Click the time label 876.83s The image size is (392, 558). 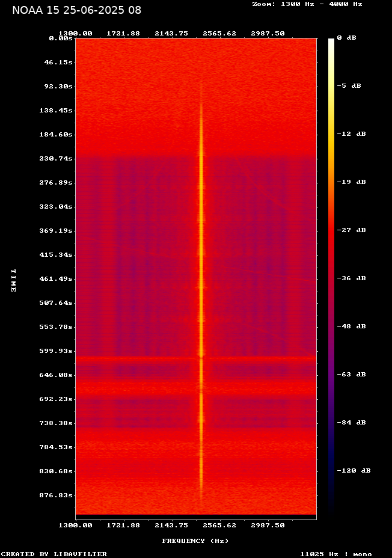(x=56, y=495)
